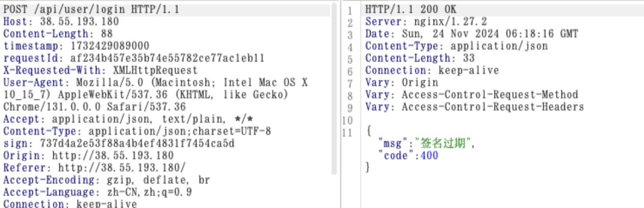
Task: Click the sign header hash value
Action: click(x=137, y=143)
